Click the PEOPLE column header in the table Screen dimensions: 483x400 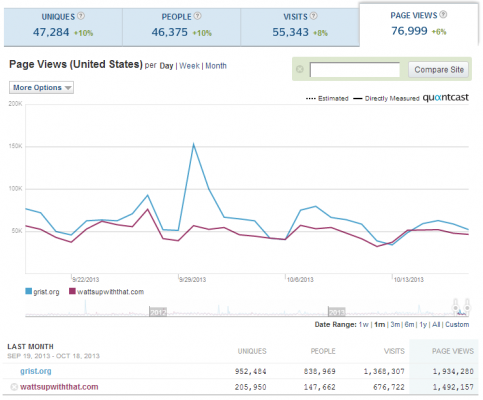(323, 351)
